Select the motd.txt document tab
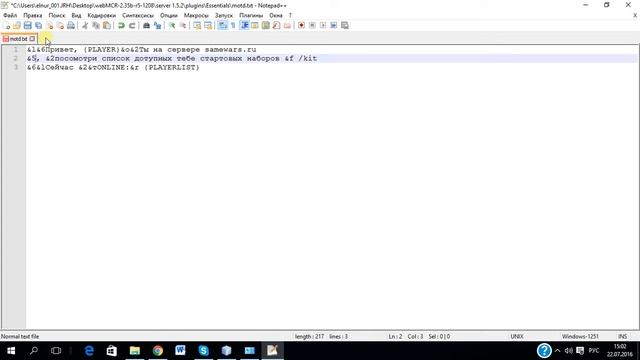Image resolution: width=640 pixels, height=360 pixels. point(18,39)
